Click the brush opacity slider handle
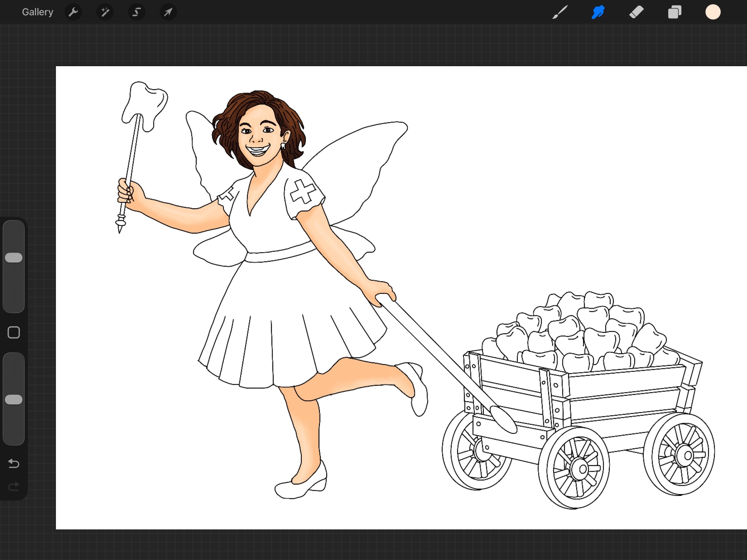Image resolution: width=747 pixels, height=560 pixels. [14, 399]
